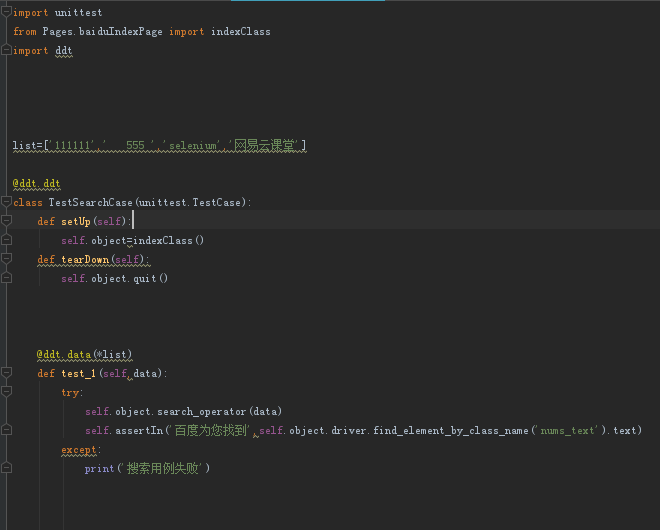
Task: Click the '@ddt.data(*list)' decorator
Action: tap(85, 354)
